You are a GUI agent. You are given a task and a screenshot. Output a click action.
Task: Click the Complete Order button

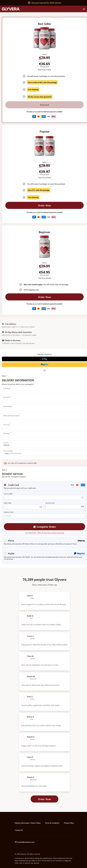pyautogui.click(x=44, y=527)
